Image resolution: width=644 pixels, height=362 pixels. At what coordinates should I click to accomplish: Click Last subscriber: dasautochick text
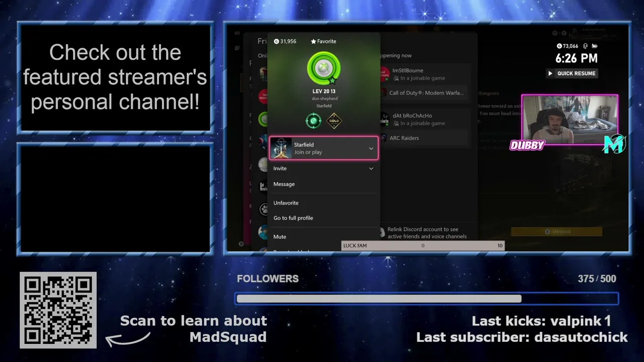522,337
